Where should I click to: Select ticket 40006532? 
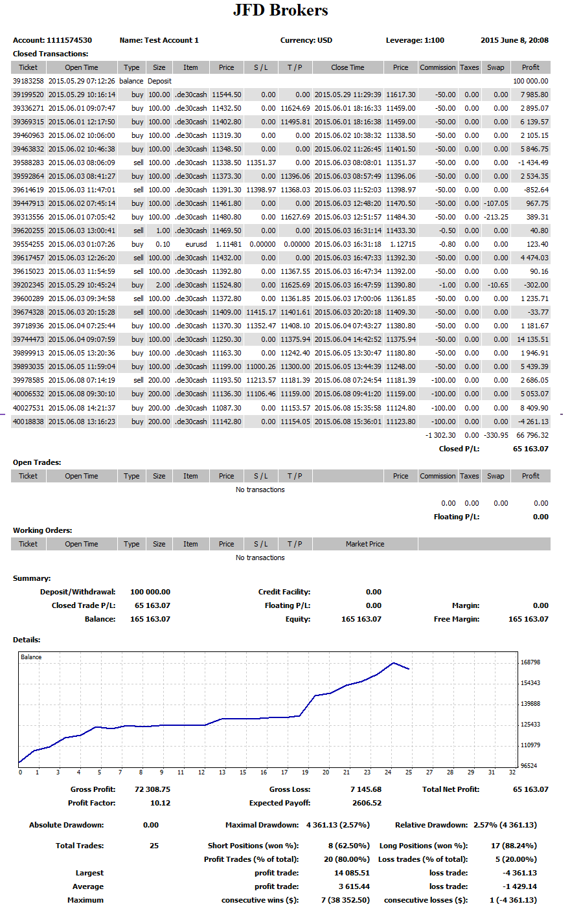click(x=28, y=394)
